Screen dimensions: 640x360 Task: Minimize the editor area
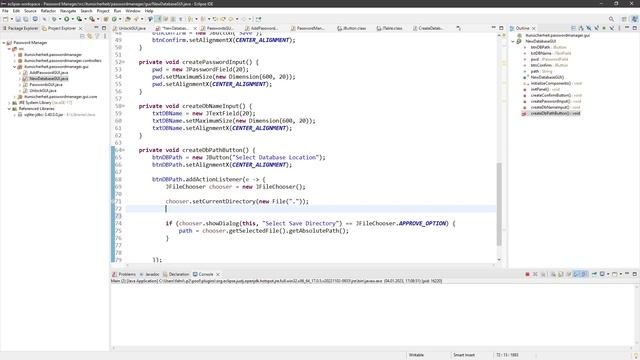[x=493, y=28]
